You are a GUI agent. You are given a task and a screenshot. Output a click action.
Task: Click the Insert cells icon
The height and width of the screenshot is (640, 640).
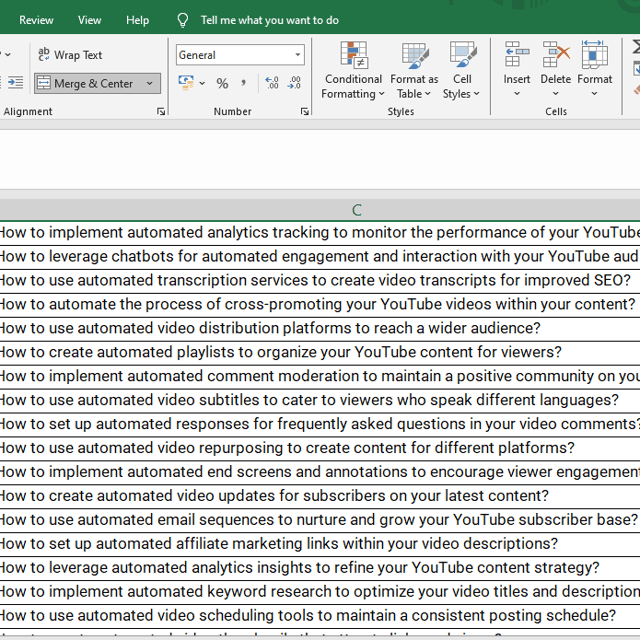(517, 54)
